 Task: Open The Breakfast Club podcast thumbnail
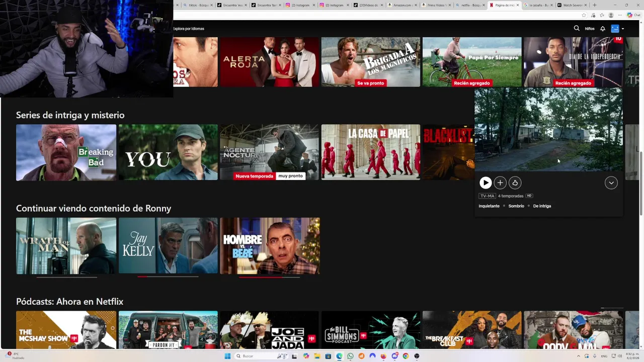click(472, 330)
